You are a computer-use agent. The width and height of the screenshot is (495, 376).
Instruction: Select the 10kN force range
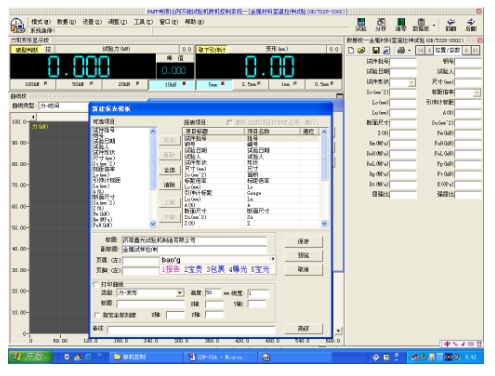pos(171,85)
